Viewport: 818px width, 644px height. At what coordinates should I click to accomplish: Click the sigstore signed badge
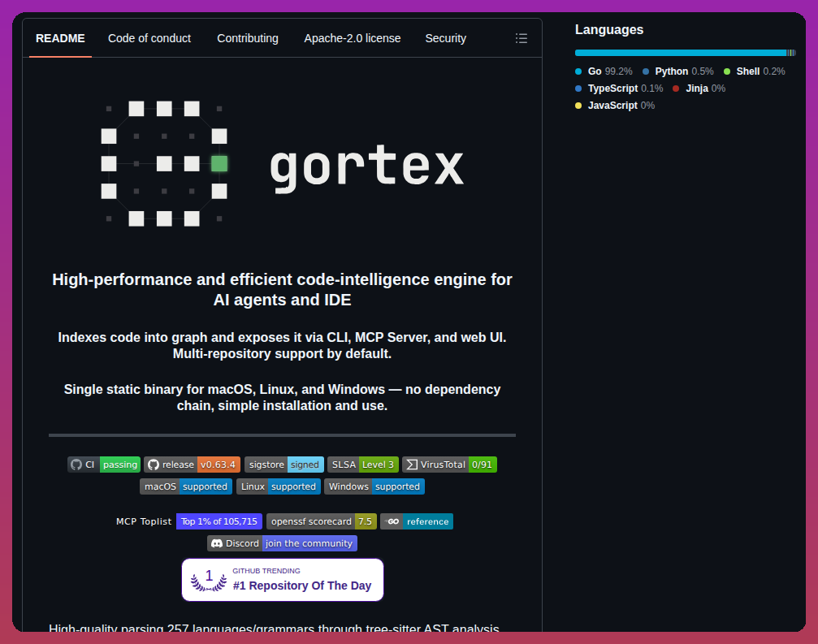point(283,465)
